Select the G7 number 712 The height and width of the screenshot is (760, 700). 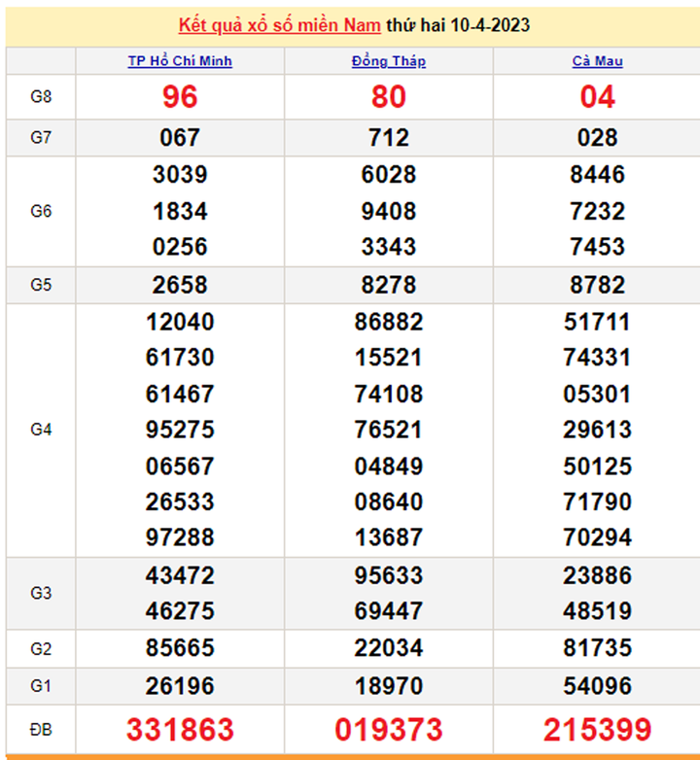coord(388,138)
